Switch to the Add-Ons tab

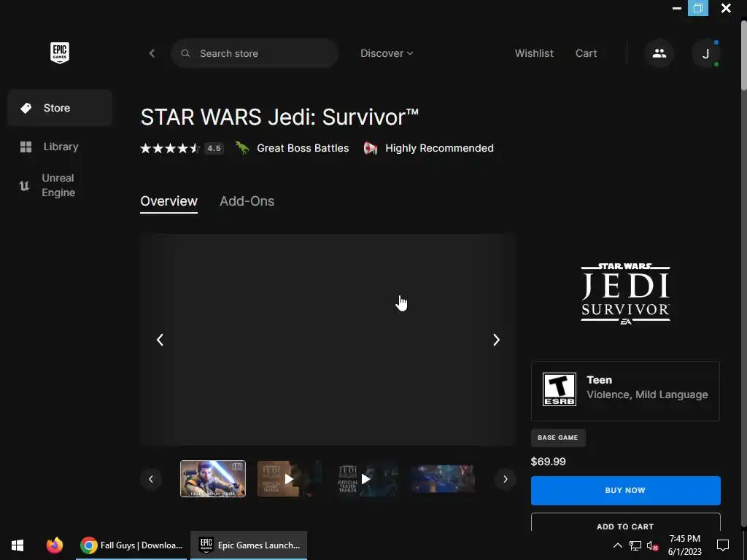tap(247, 201)
